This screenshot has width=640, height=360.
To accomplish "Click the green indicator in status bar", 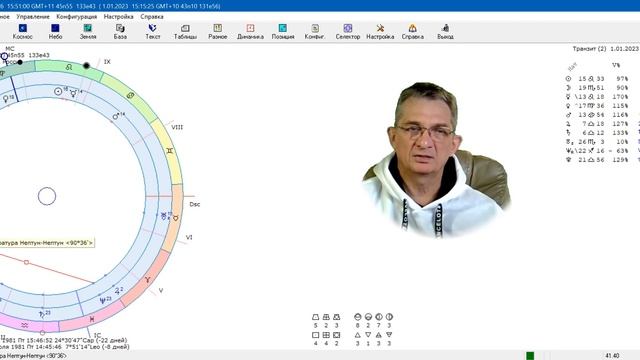I will coord(530,356).
